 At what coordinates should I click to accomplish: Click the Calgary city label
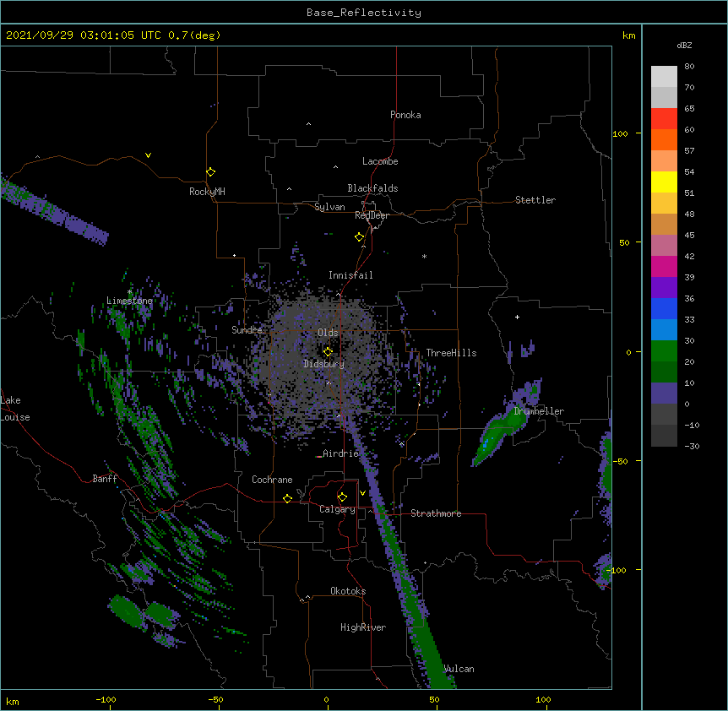(337, 509)
